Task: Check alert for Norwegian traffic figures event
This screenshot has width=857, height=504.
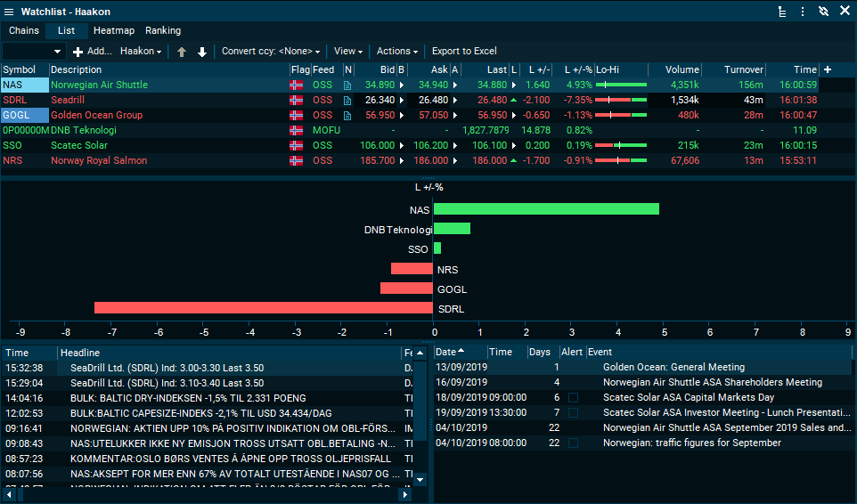Action: tap(573, 443)
